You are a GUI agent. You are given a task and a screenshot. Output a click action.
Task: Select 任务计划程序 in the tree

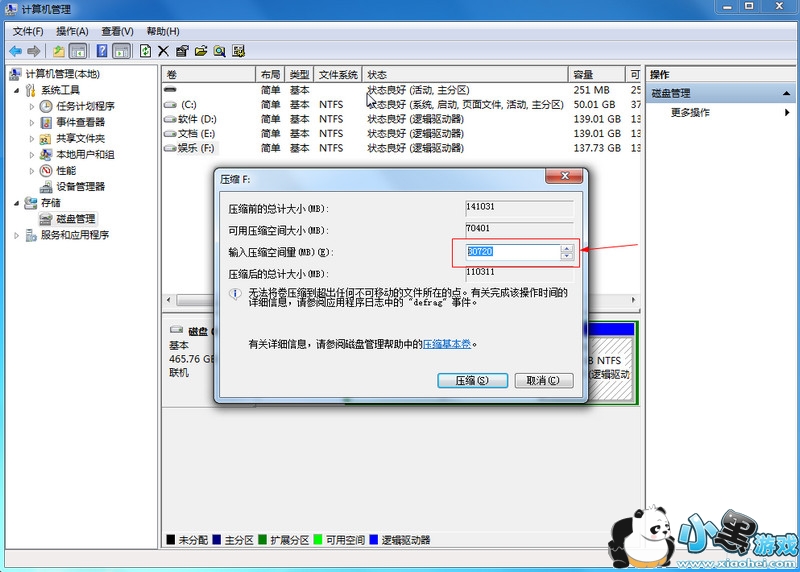[x=85, y=106]
